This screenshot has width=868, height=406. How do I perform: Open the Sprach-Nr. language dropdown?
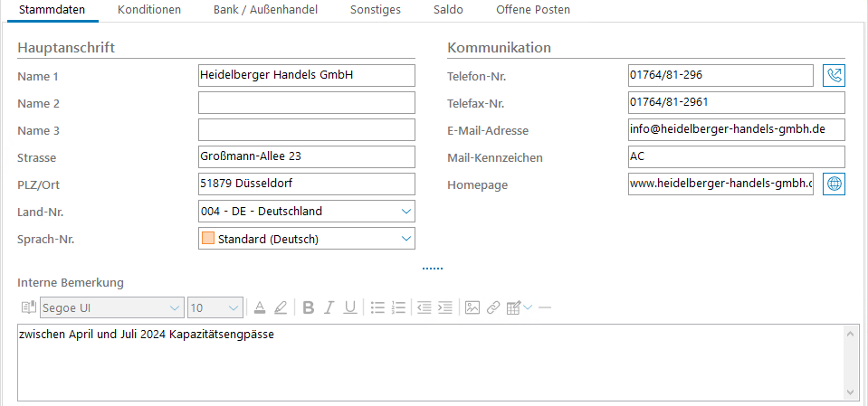(x=405, y=239)
